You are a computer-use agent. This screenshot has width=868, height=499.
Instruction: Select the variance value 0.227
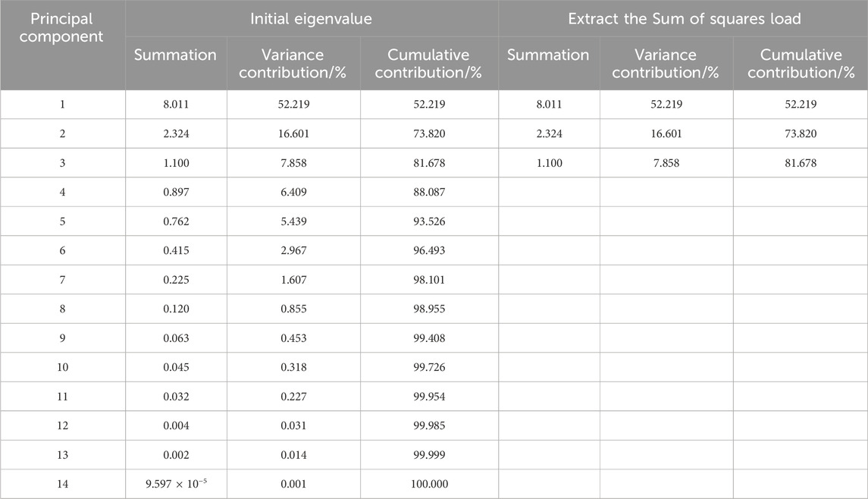[293, 397]
